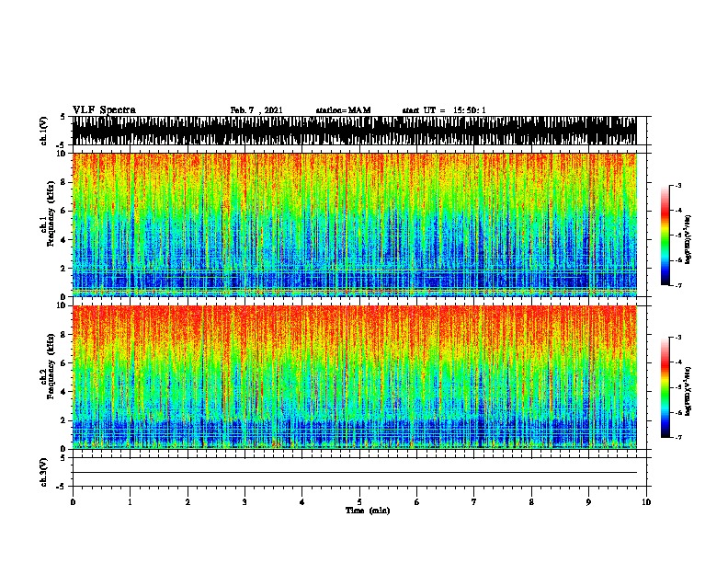The width and height of the screenshot is (728, 563).
Task: Click tick label "2" on the Time axis
Action: click(188, 502)
